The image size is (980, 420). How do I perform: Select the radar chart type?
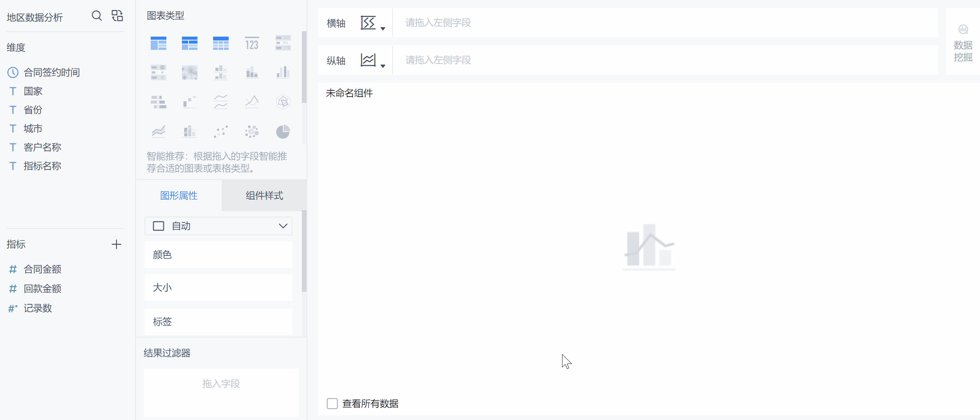coord(283,101)
